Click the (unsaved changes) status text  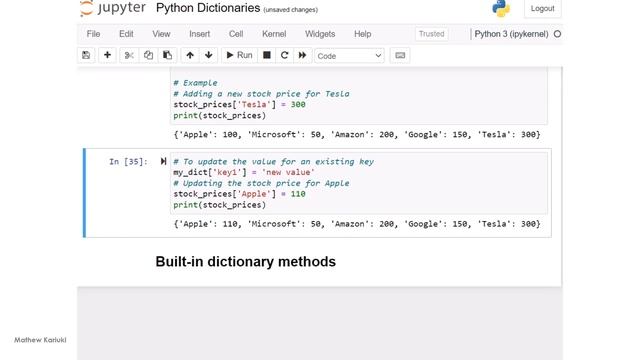coord(291,10)
